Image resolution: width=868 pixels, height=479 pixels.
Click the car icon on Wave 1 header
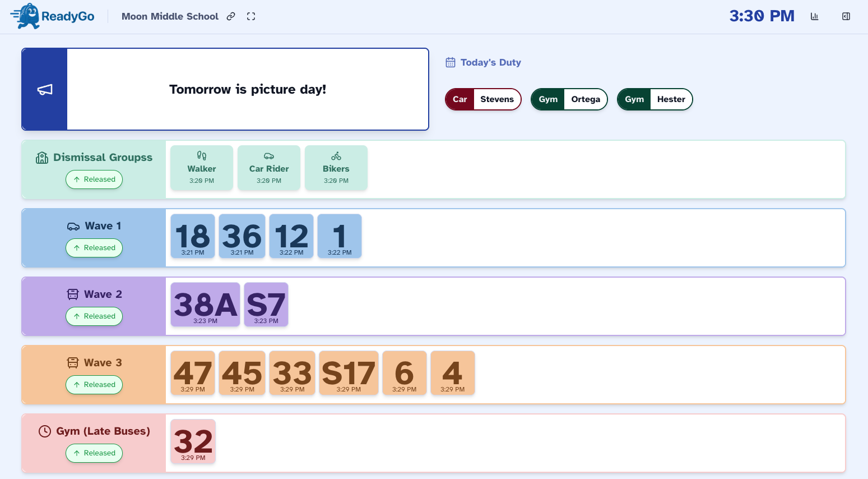(x=72, y=225)
